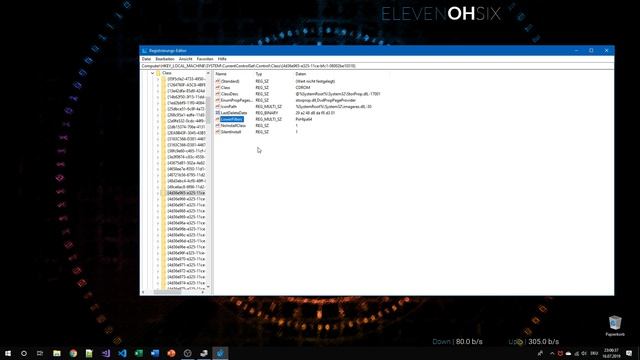This screenshot has height=360, width=640.
Task: Select the {4d36e96e-e325-11ce tree key
Action: (186, 247)
